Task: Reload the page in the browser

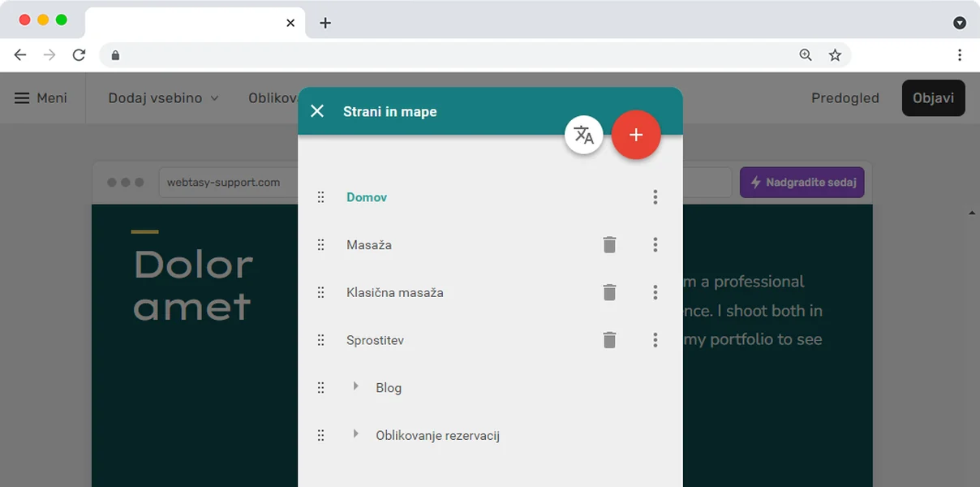Action: 79,55
